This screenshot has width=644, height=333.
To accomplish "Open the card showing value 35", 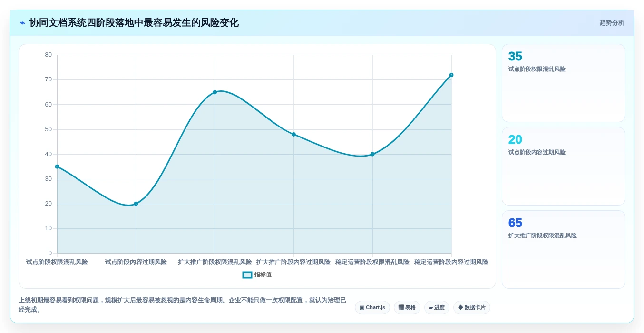I will point(564,83).
